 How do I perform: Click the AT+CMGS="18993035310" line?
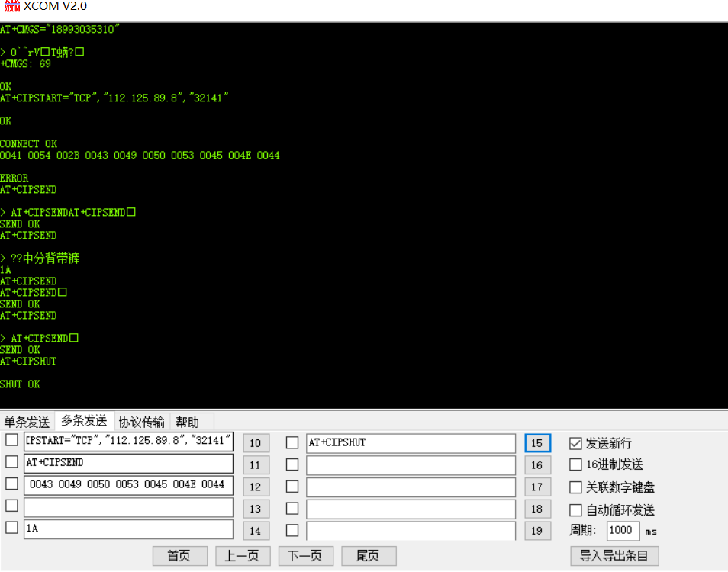click(60, 30)
